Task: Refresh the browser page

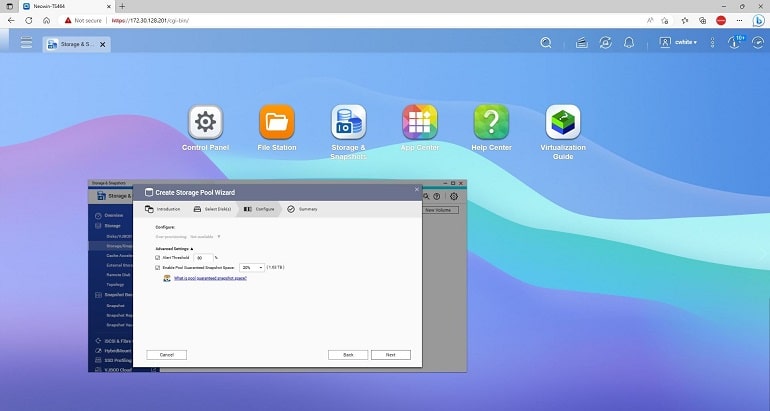Action: coord(28,21)
